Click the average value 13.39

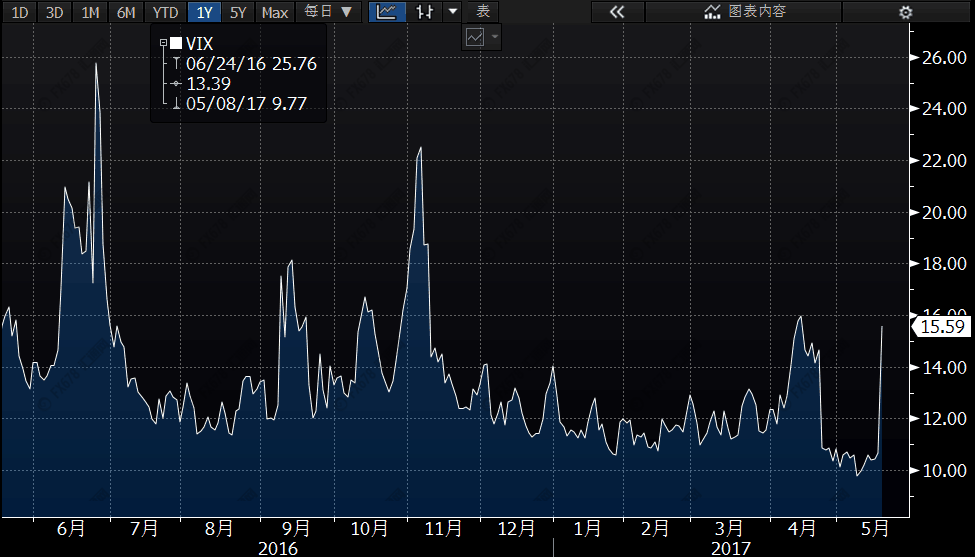click(x=208, y=83)
